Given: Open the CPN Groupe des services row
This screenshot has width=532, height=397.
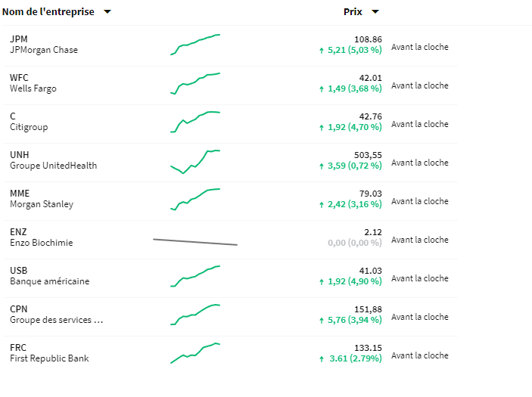Looking at the screenshot, I should tap(230, 317).
